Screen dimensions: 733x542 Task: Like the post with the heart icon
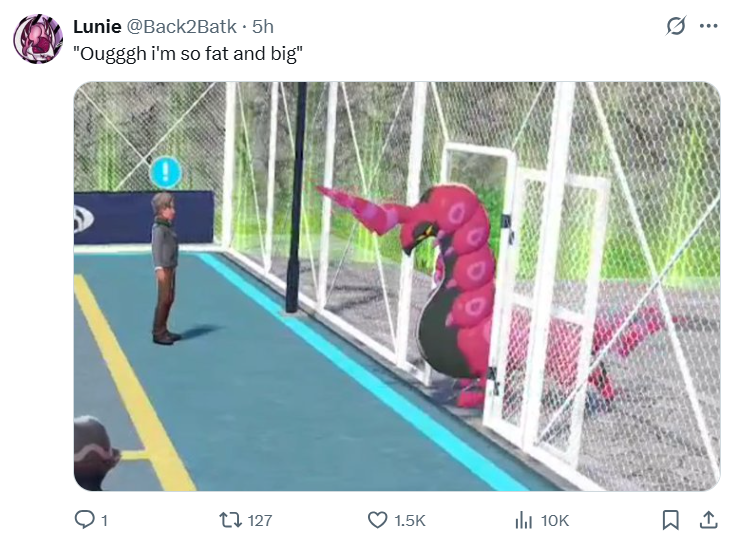[377, 520]
